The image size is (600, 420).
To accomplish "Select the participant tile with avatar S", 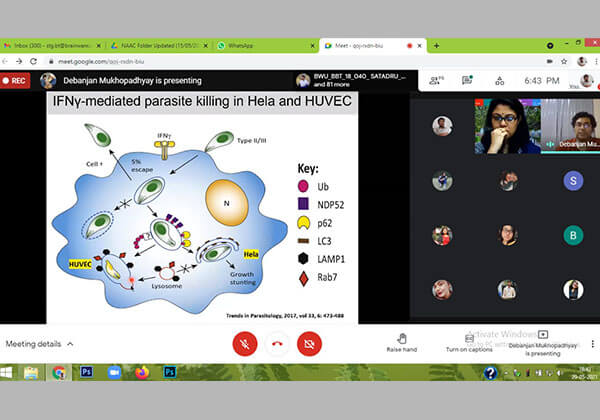I will coord(573,180).
